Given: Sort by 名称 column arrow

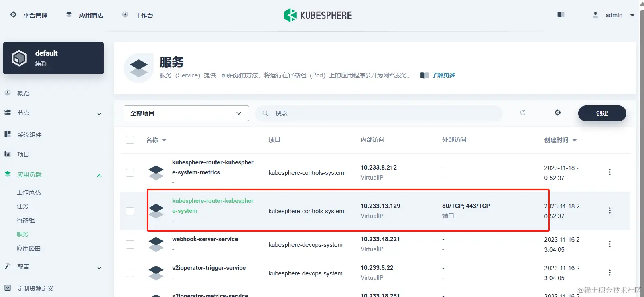Looking at the screenshot, I should [164, 140].
